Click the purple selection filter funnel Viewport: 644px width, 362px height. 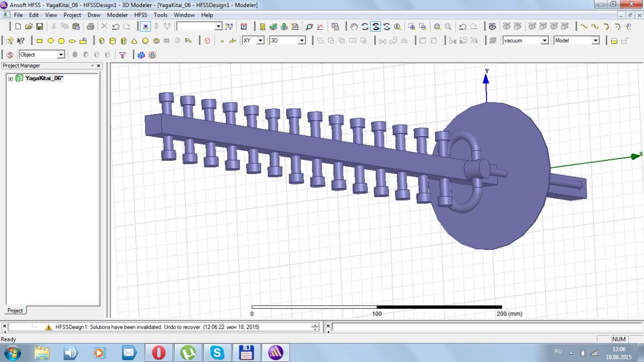coord(122,55)
